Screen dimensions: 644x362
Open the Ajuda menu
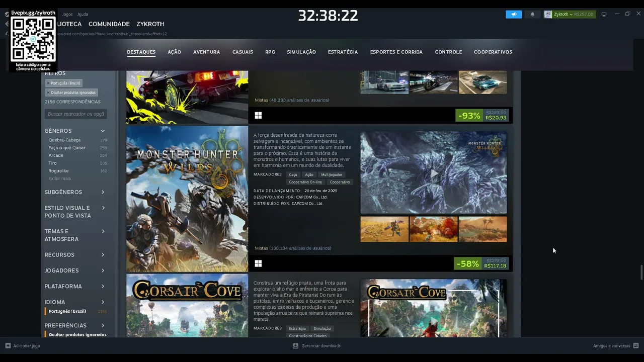(83, 14)
